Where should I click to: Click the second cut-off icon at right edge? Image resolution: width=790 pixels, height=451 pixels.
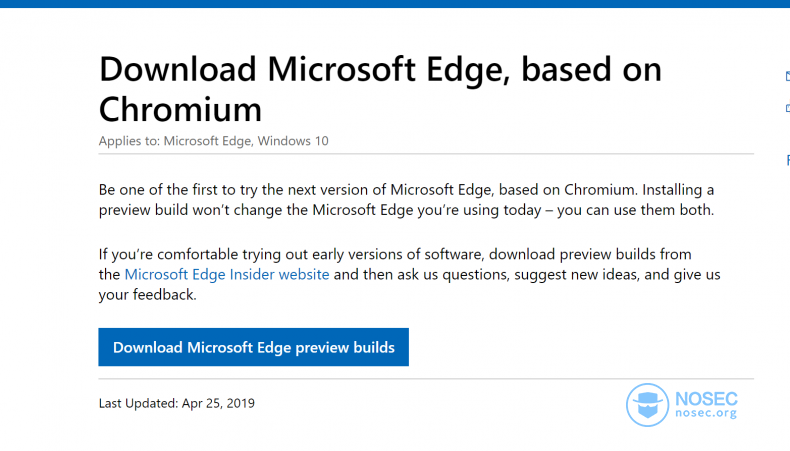pyautogui.click(x=787, y=108)
